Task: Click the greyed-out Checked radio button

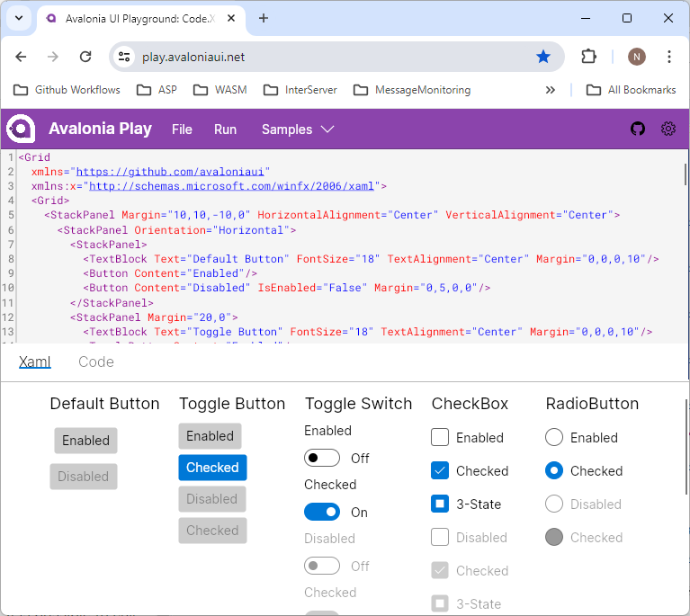Action: tap(553, 537)
